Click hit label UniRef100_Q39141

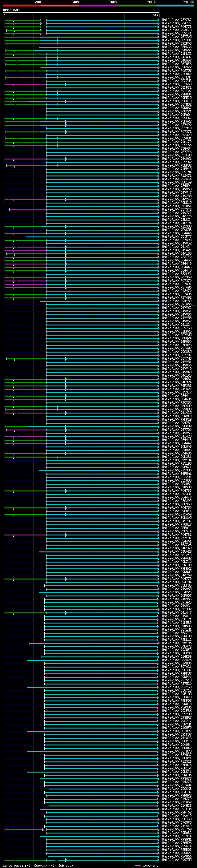click(177, 33)
